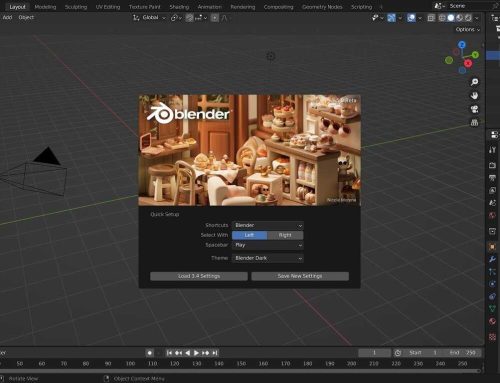The height and width of the screenshot is (383, 500).
Task: Click the red X axis gizmo ball
Action: click(x=468, y=63)
